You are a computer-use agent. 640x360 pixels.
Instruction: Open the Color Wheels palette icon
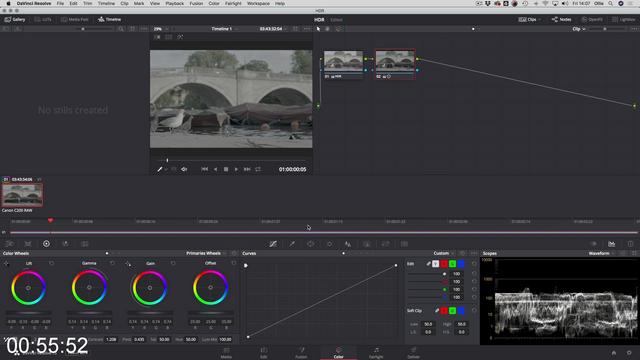47,244
